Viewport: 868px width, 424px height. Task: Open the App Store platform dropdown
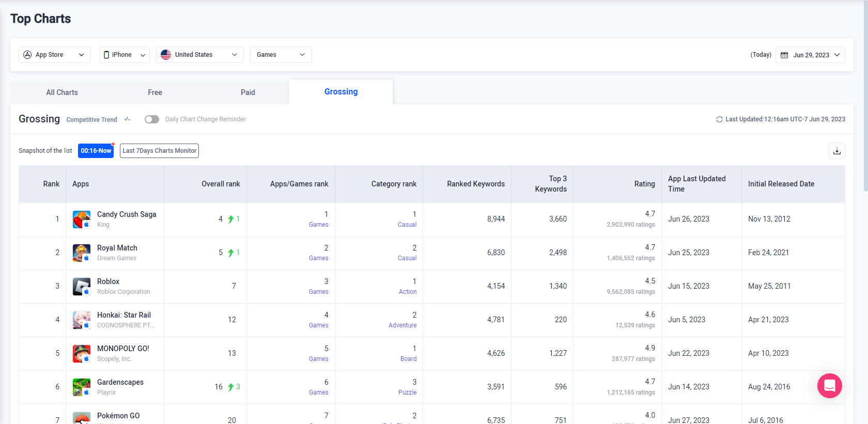55,55
